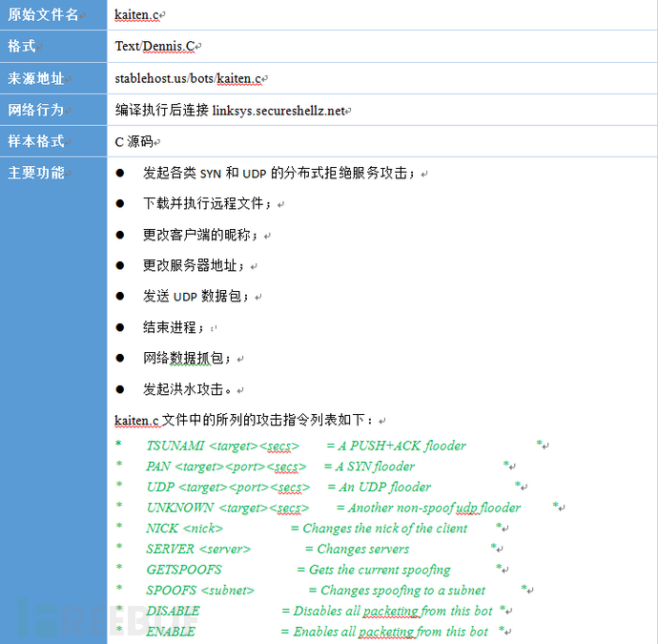658x644 pixels.
Task: Select command 'GETSPOOFS'
Action: coord(184,570)
